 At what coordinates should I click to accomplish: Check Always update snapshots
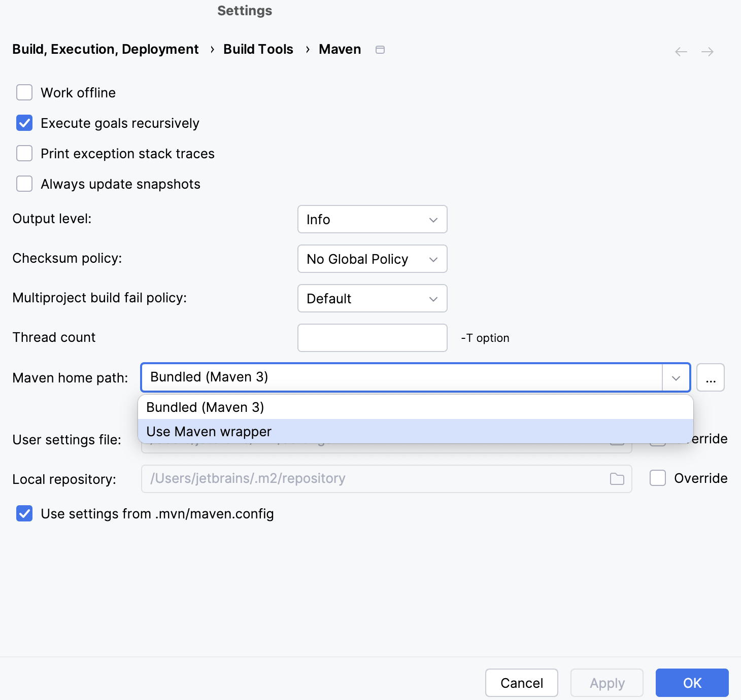[24, 184]
